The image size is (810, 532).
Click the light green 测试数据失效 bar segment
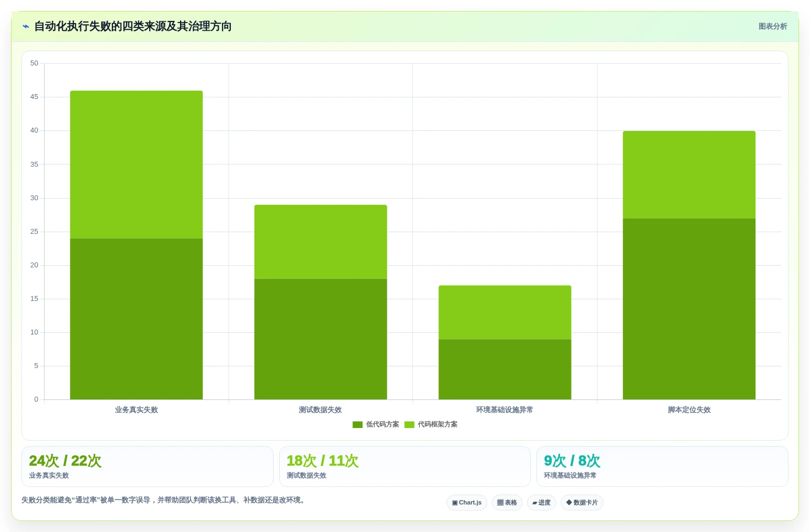pos(320,242)
